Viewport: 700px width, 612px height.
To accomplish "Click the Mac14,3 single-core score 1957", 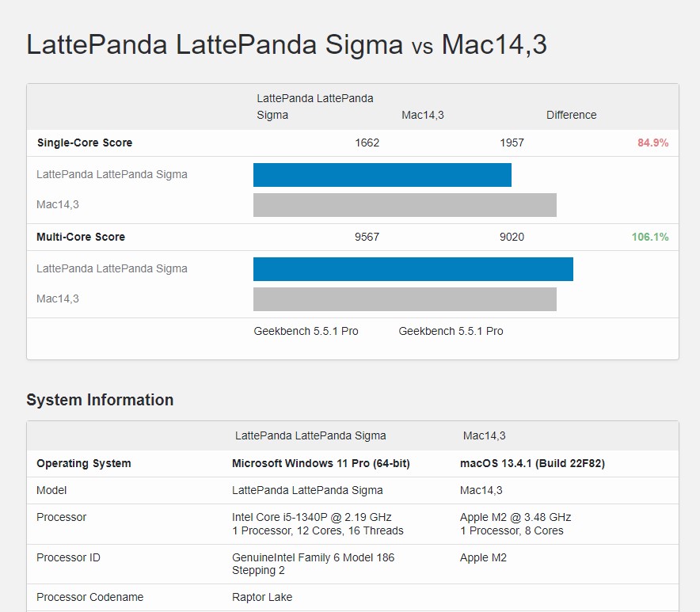I will pos(512,143).
